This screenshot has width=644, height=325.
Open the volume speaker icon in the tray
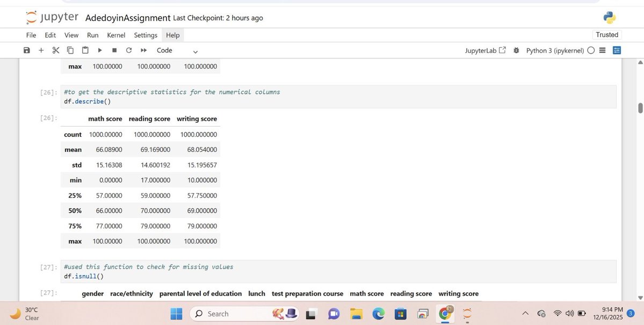pyautogui.click(x=569, y=314)
